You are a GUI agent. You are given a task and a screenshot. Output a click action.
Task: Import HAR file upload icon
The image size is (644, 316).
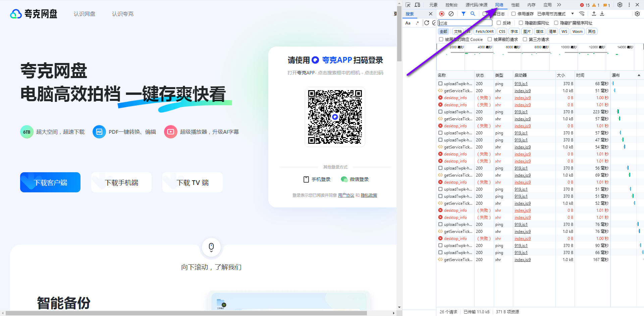(x=594, y=14)
